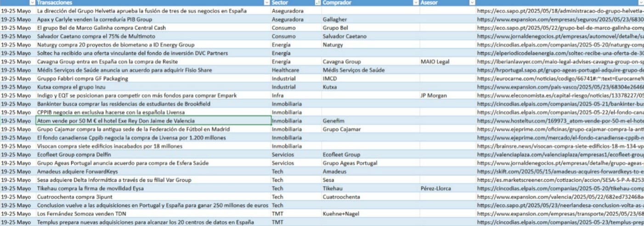This screenshot has height=226, width=644.
Task: Select the Indigo y EQT Empark cell
Action: (153, 95)
